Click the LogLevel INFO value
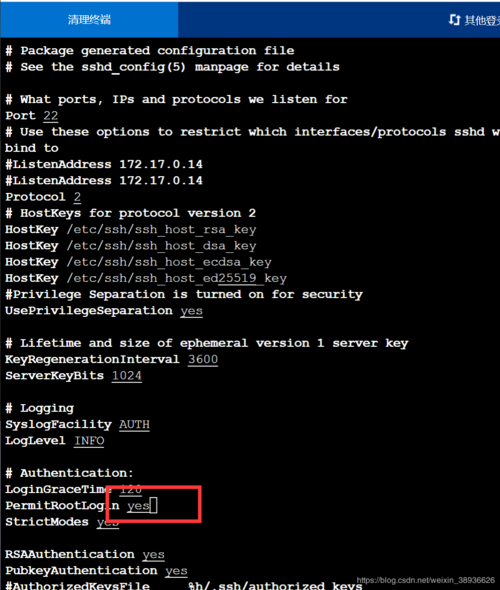500x590 pixels. click(x=89, y=441)
